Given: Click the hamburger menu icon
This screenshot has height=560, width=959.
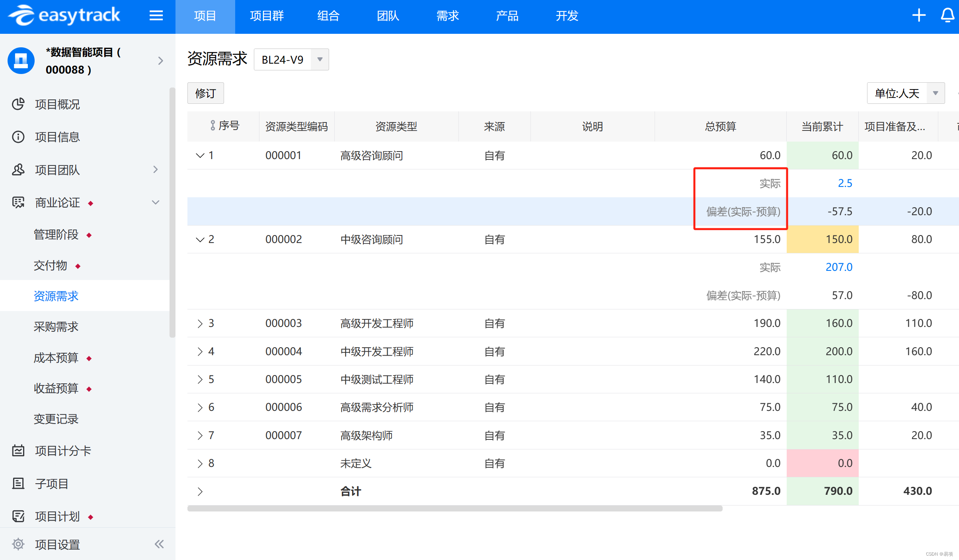Looking at the screenshot, I should point(156,16).
